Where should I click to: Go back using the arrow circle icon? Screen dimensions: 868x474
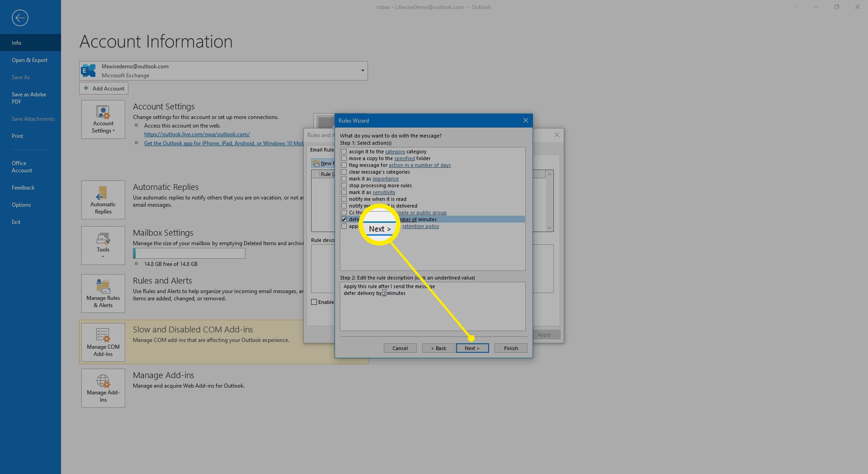click(x=20, y=18)
